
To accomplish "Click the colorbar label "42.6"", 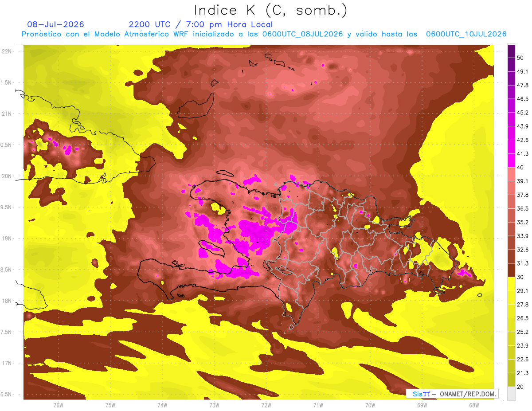I will click(x=522, y=140).
